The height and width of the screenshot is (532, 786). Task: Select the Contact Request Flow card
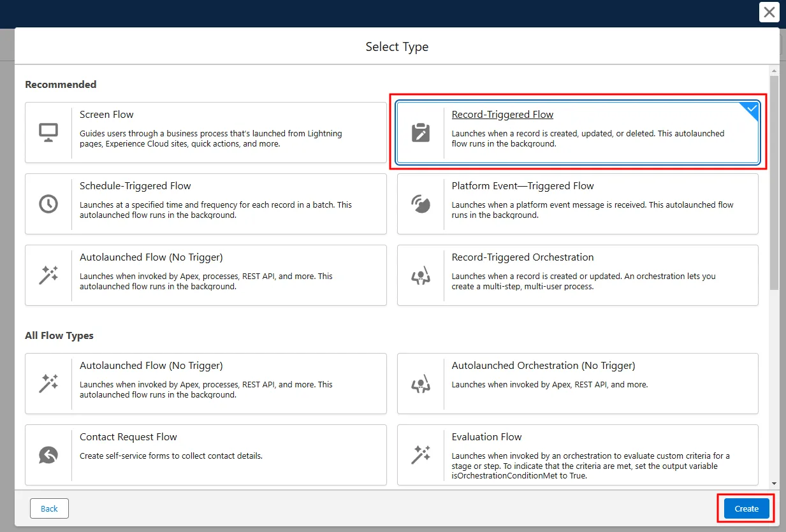(205, 454)
